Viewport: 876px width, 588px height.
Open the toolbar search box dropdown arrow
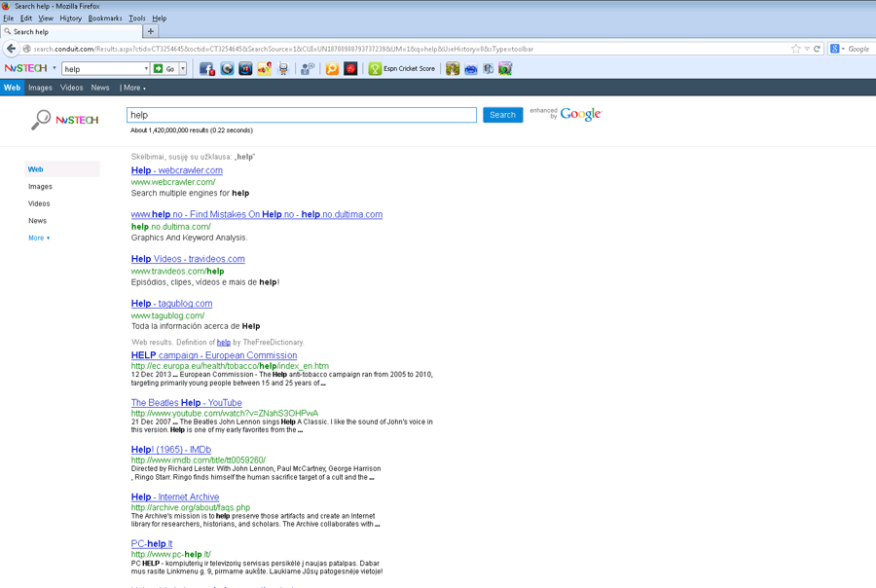pos(146,69)
